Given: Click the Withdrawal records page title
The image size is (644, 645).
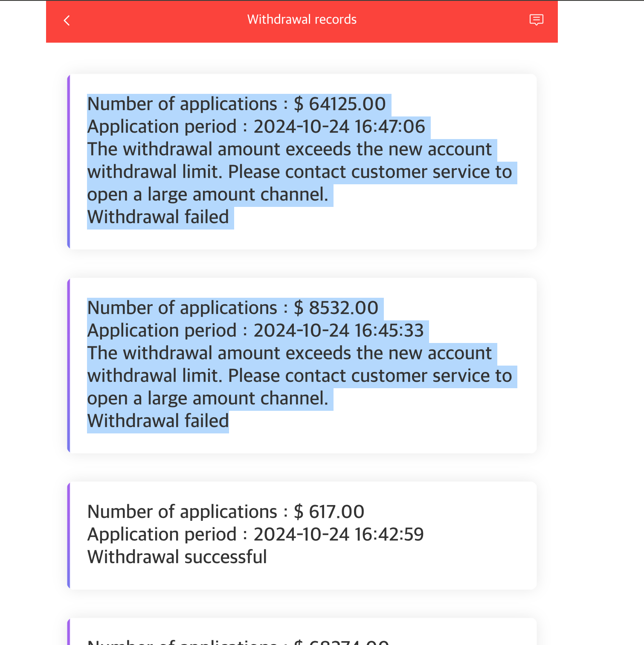Looking at the screenshot, I should click(x=302, y=20).
